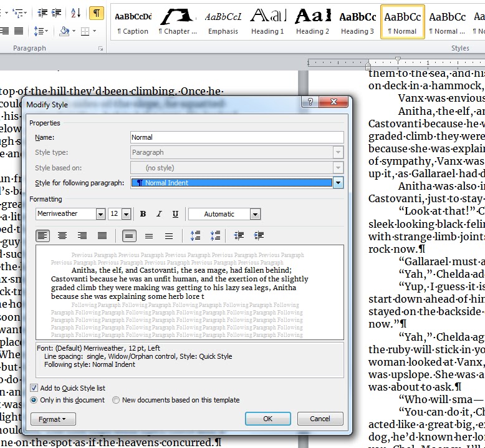Toggle Add to Quick Style list checkbox
Screen dimensions: 485x448
click(34, 388)
